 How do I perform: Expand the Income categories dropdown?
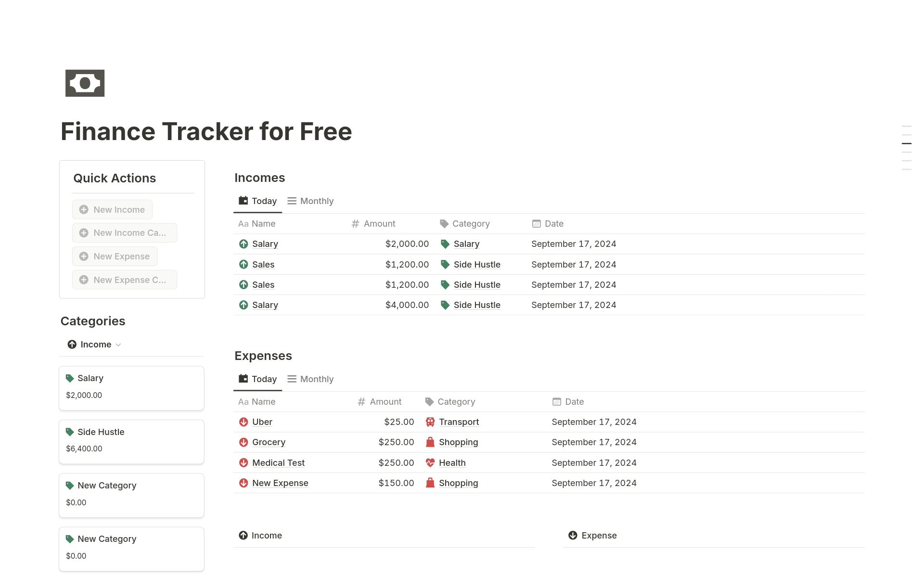click(118, 345)
